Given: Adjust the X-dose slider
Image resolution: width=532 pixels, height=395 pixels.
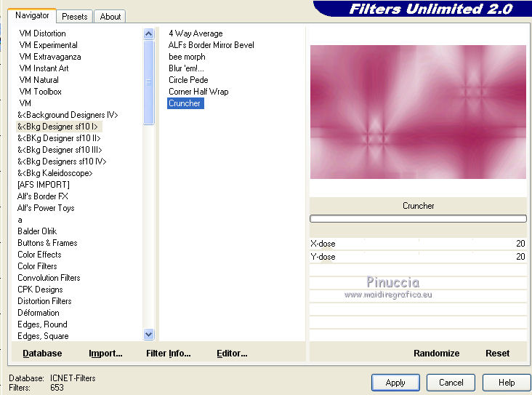Looking at the screenshot, I should point(418,244).
